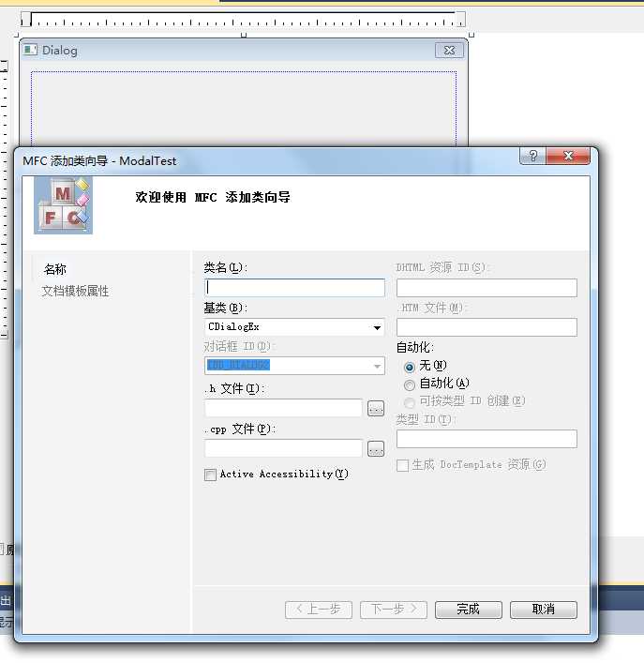
Task: Click the 欢迎使用 MFC 添加类向导 heading
Action: click(213, 197)
